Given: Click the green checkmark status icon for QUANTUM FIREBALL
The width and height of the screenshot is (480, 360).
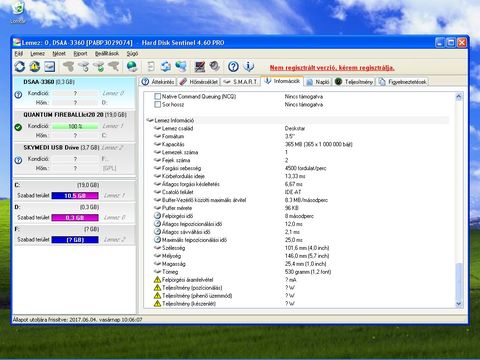Looking at the screenshot, I should (18, 127).
